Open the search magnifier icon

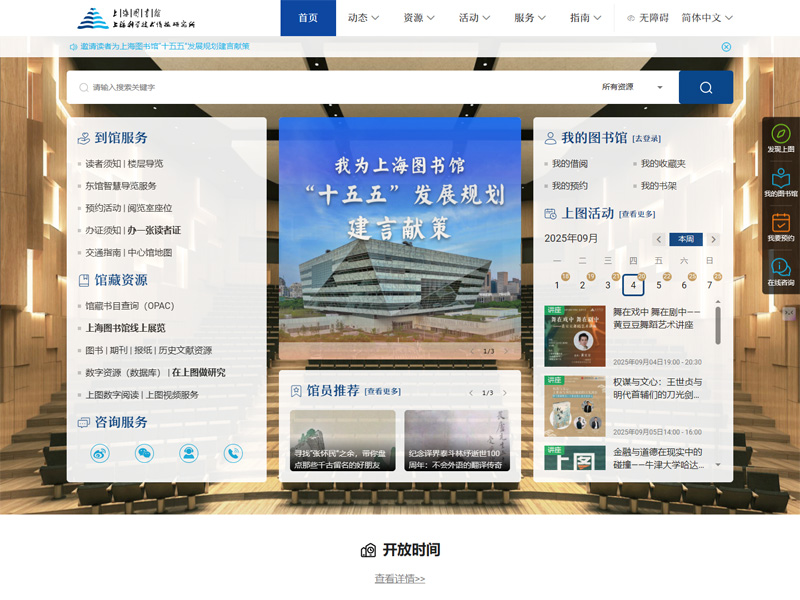705,87
